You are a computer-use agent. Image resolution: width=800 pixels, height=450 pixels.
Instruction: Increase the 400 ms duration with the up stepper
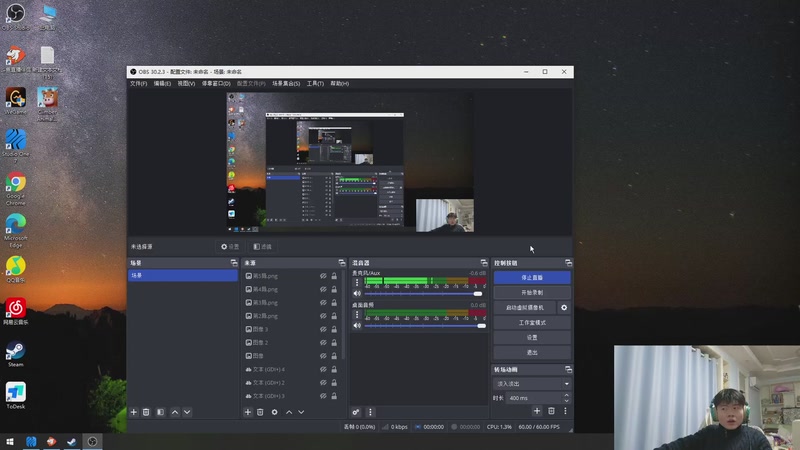566,395
